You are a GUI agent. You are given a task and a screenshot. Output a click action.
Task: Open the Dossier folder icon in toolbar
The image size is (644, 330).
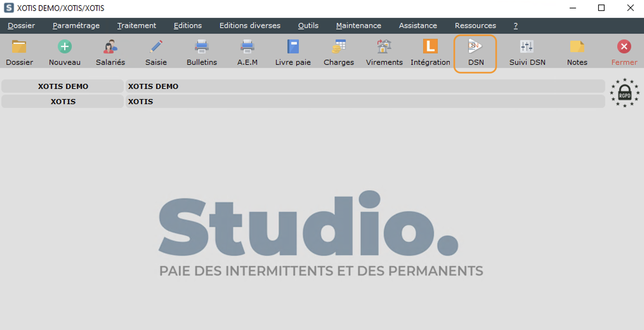click(x=19, y=47)
